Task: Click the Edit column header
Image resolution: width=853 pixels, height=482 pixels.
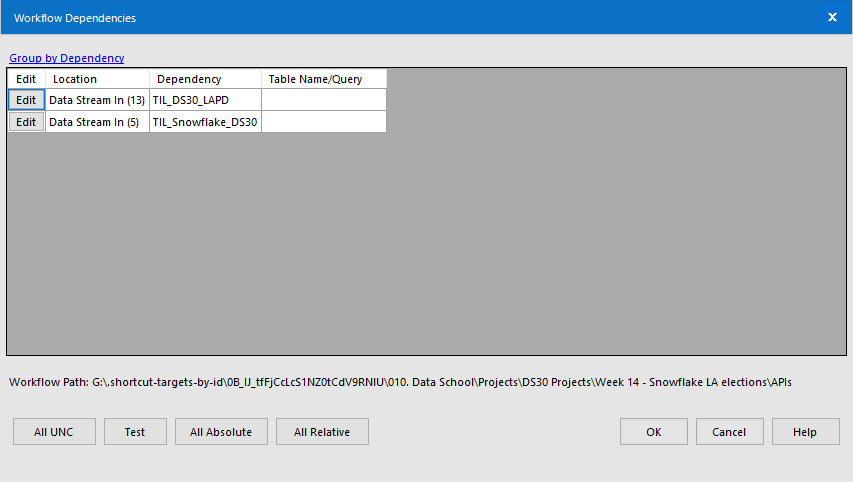Action: click(26, 79)
